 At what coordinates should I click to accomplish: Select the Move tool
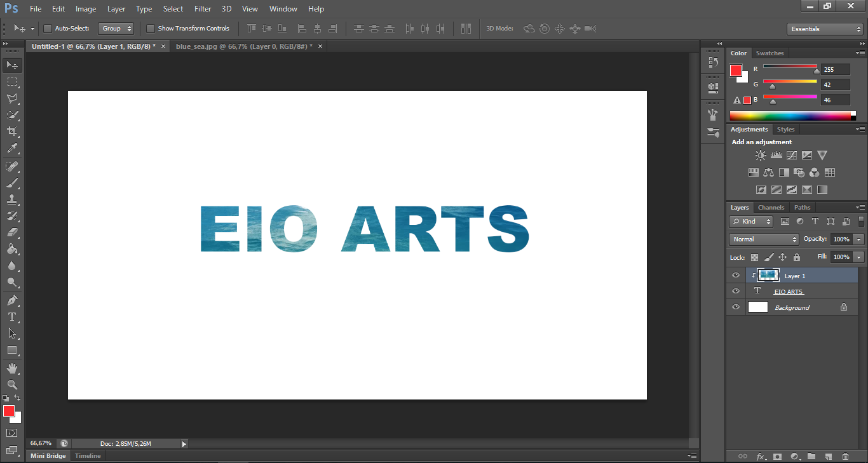pyautogui.click(x=12, y=65)
